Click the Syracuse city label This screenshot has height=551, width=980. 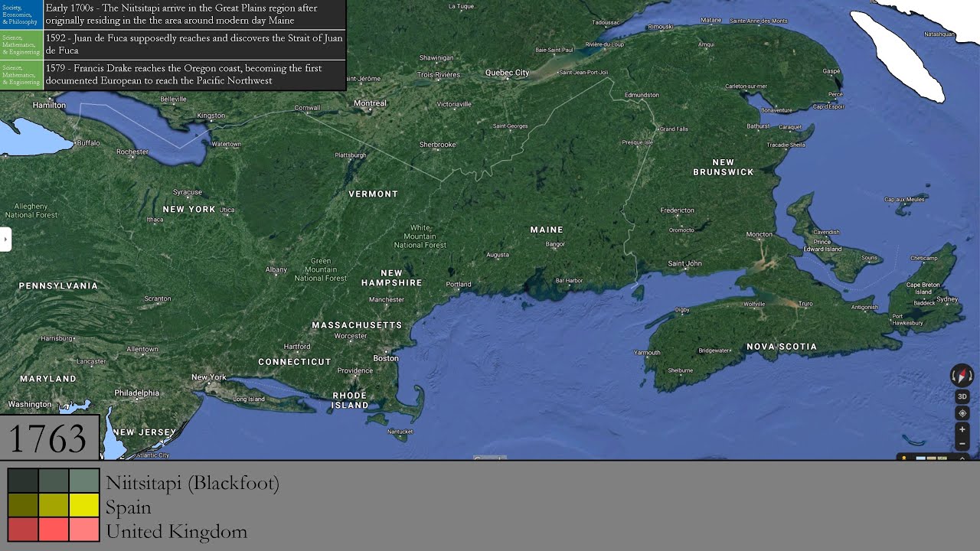pos(188,192)
